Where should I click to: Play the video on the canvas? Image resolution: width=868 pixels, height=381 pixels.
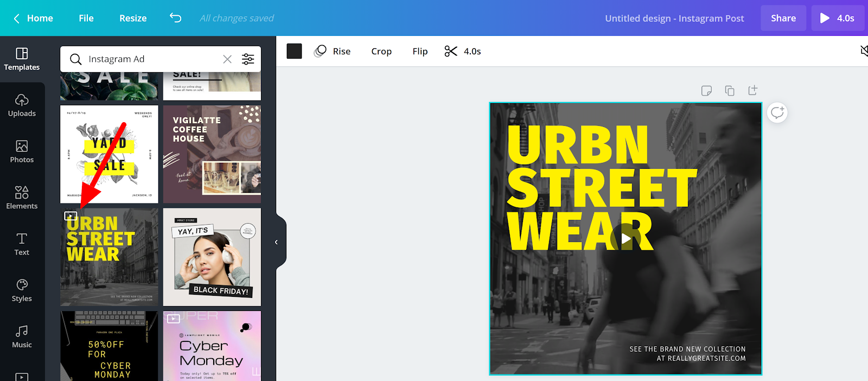[626, 239]
